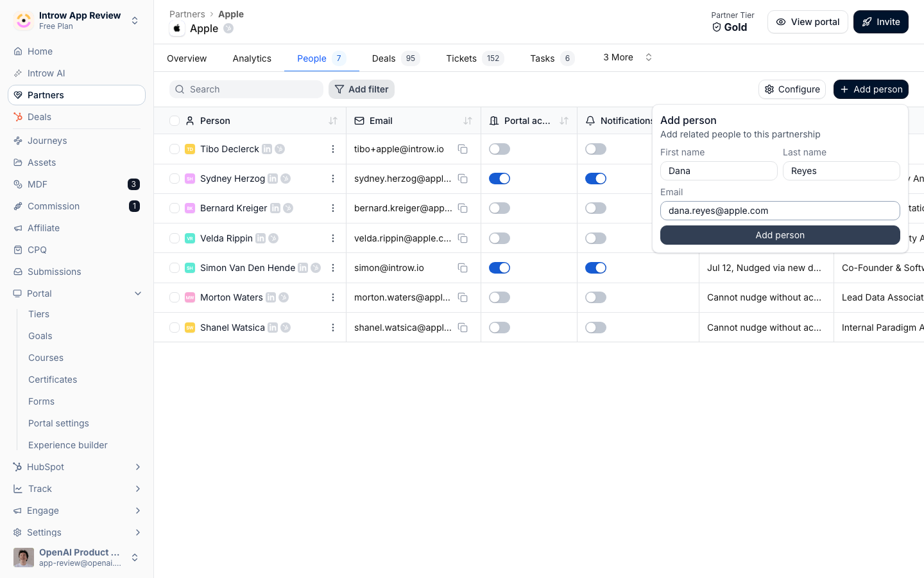Click the Add filter button
Viewport: 924px width, 578px height.
(361, 89)
